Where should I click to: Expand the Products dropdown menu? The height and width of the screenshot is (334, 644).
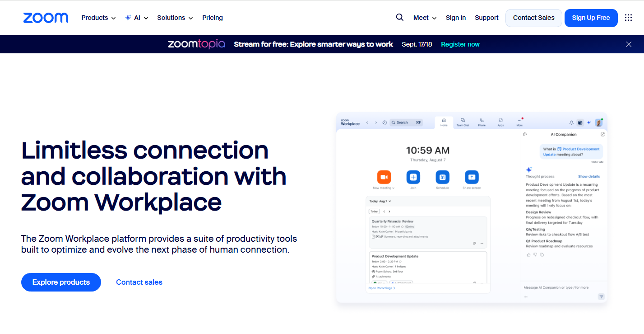tap(98, 18)
